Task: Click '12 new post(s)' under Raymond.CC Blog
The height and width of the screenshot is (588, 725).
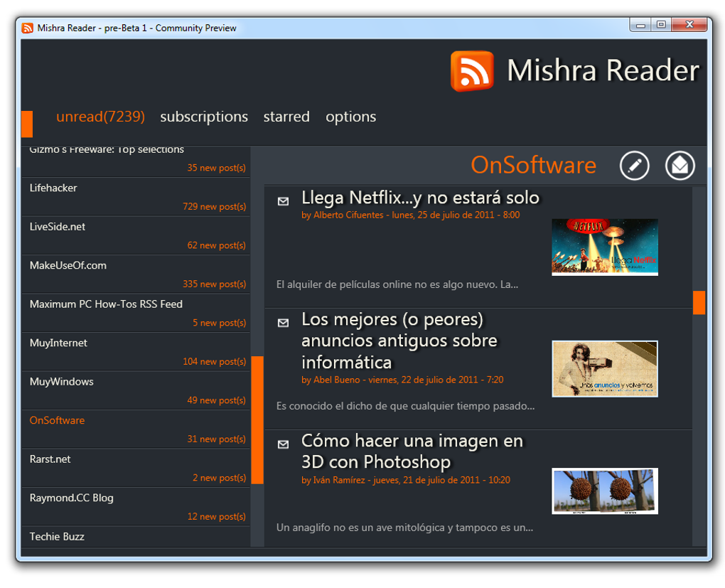Action: [x=216, y=517]
